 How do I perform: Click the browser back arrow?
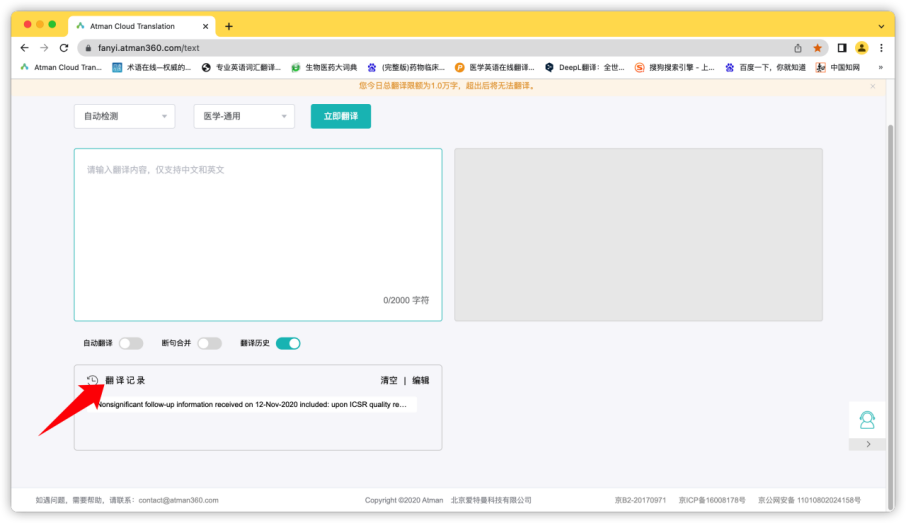point(24,48)
